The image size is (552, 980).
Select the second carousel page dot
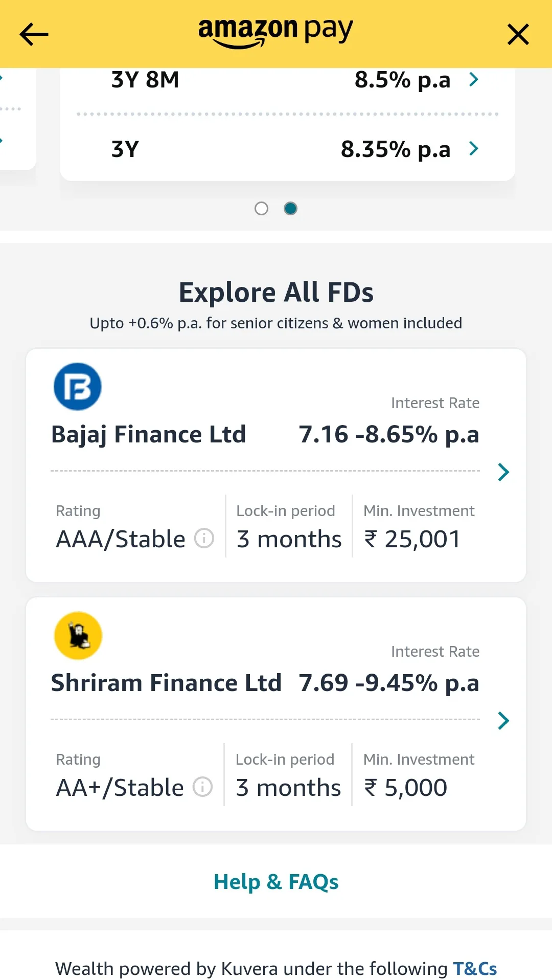click(x=290, y=209)
